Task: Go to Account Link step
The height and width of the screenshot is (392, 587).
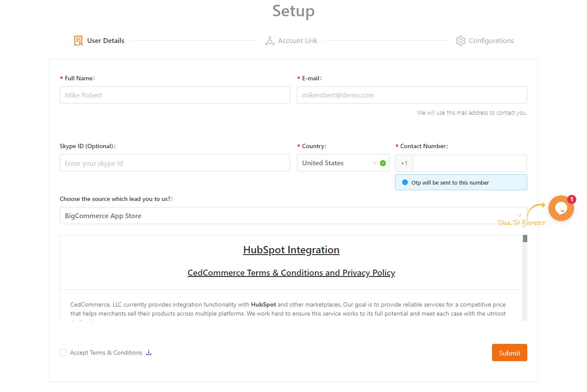Action: pyautogui.click(x=291, y=41)
